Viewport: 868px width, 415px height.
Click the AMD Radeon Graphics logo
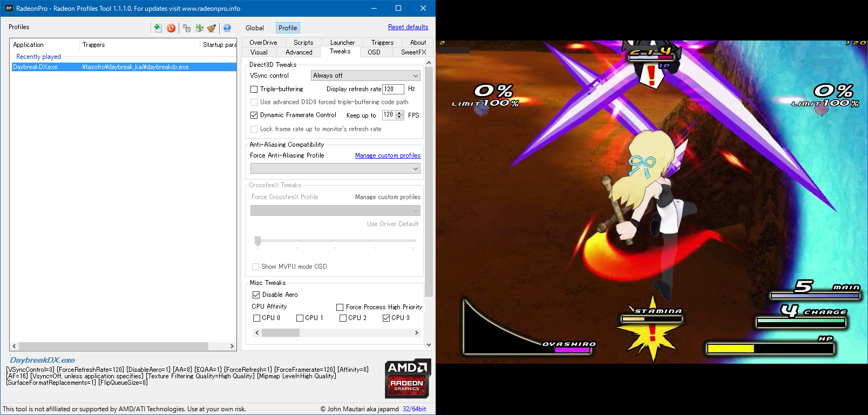(408, 378)
